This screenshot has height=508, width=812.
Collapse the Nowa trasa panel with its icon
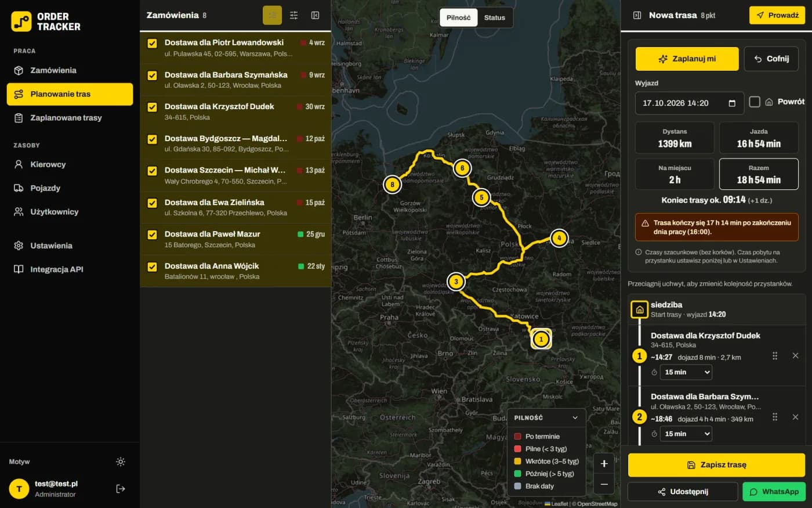(x=637, y=16)
